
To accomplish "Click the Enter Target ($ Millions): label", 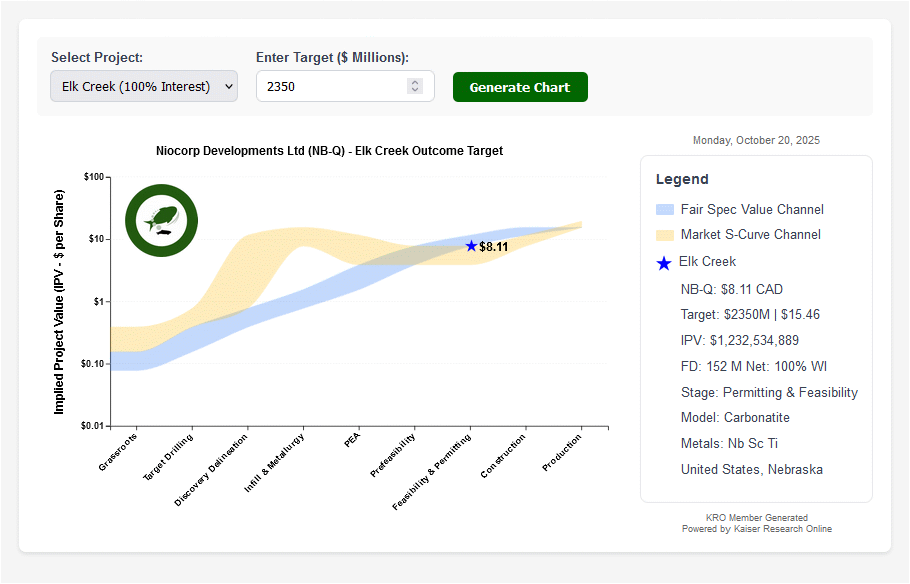I will click(x=333, y=57).
